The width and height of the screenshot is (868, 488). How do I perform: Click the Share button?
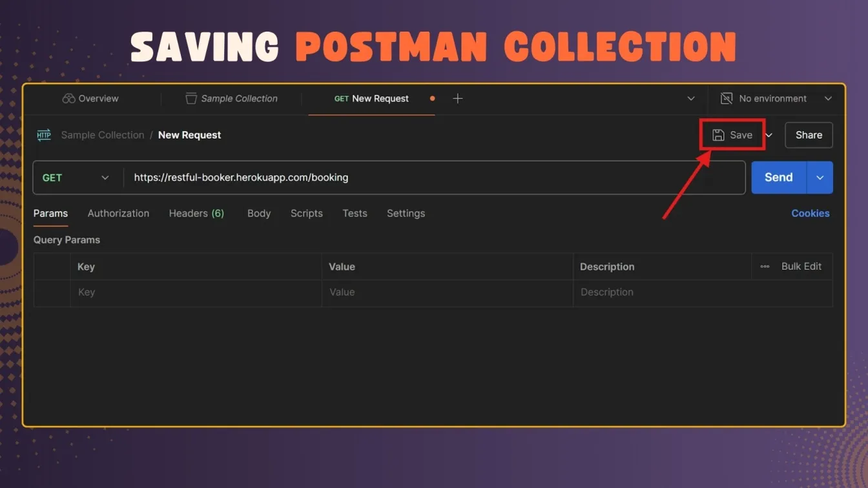click(809, 135)
